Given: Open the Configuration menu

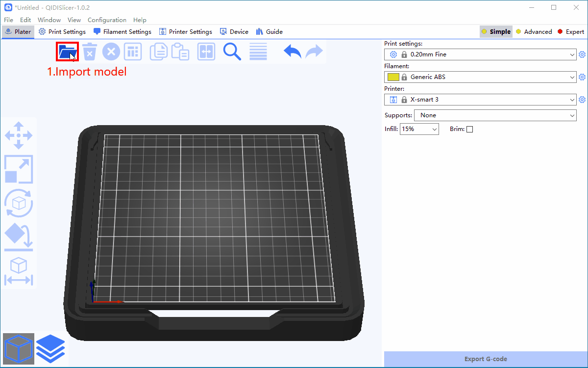Looking at the screenshot, I should point(107,20).
